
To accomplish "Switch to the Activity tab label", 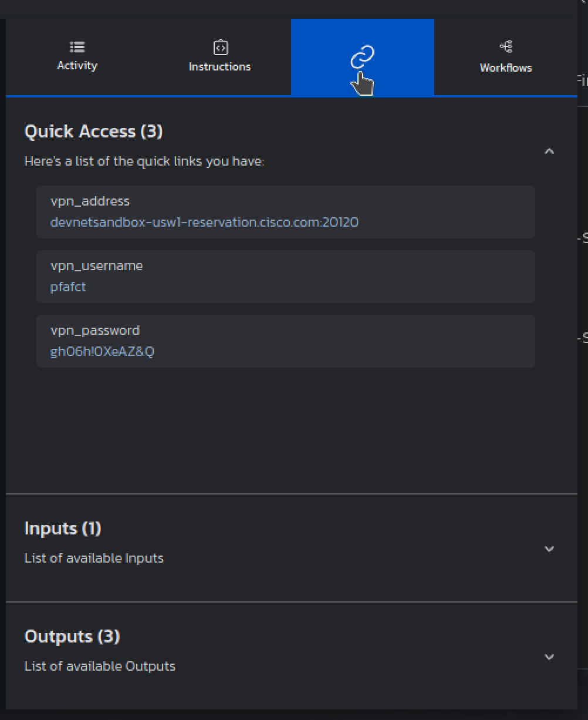I will [77, 66].
